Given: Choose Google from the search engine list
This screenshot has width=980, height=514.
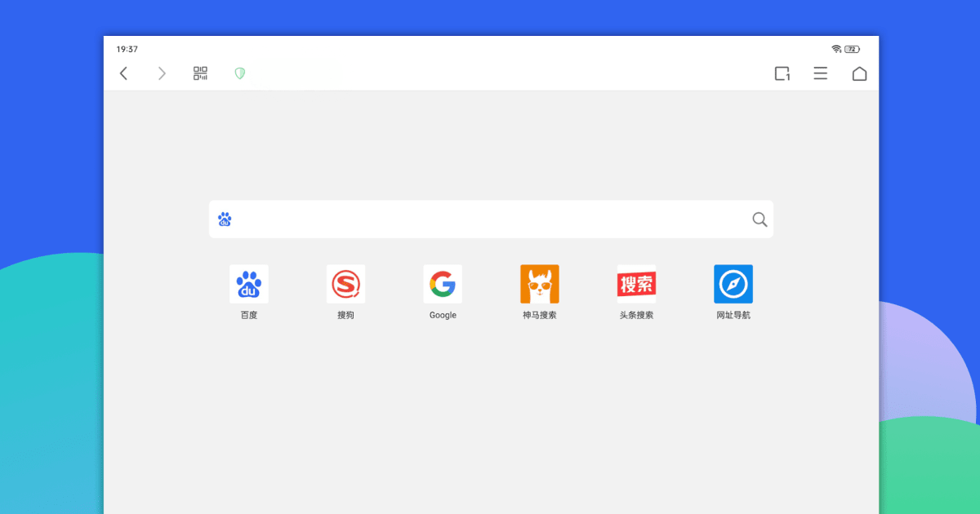Looking at the screenshot, I should click(x=443, y=284).
